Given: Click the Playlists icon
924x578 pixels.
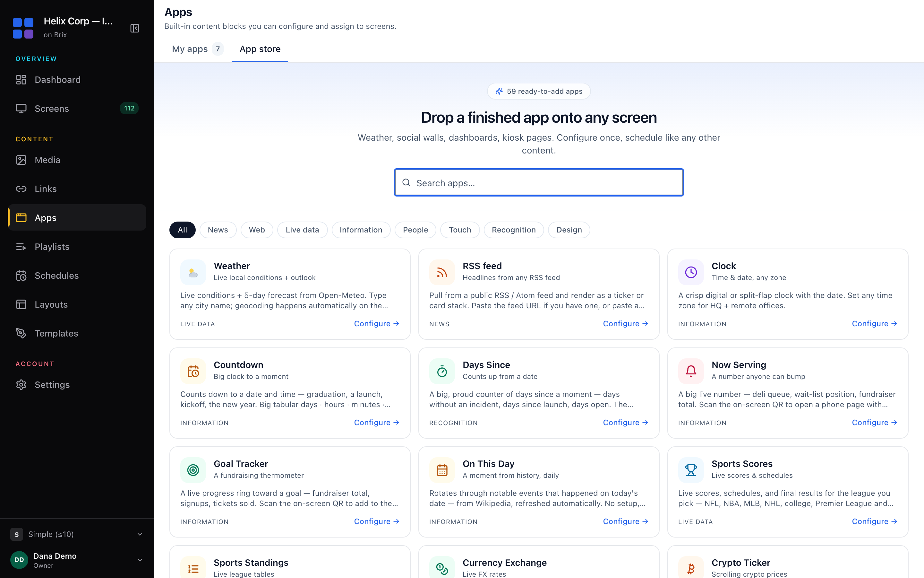Looking at the screenshot, I should (21, 247).
